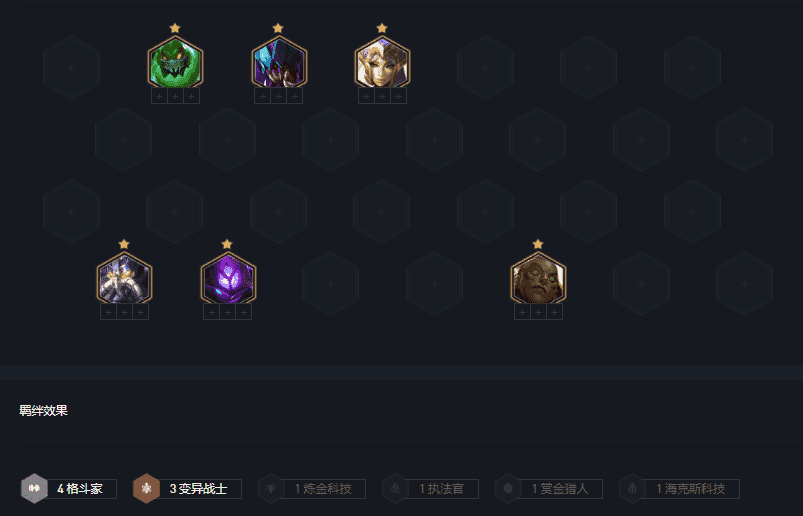Click the 羁绊效果 section heading

(44, 411)
